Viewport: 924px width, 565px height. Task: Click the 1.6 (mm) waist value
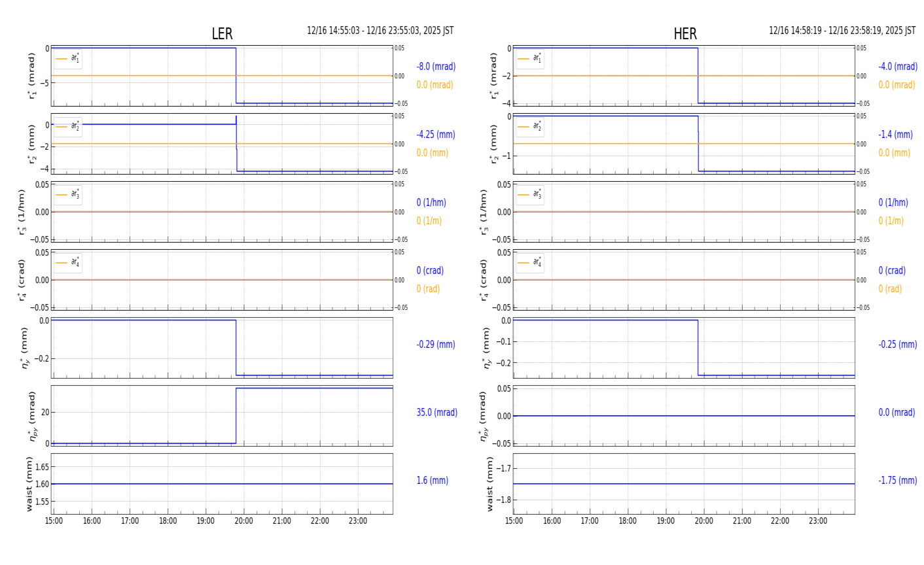pyautogui.click(x=433, y=481)
